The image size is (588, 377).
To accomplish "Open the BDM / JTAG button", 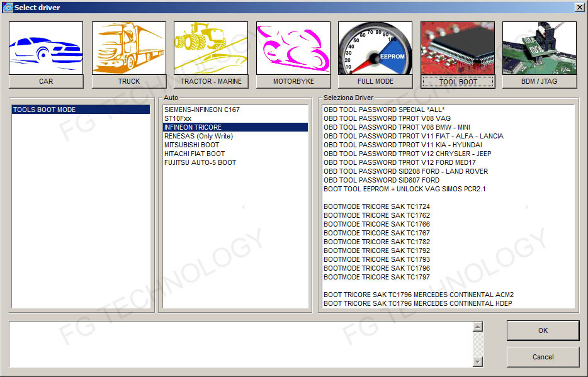I will [540, 81].
